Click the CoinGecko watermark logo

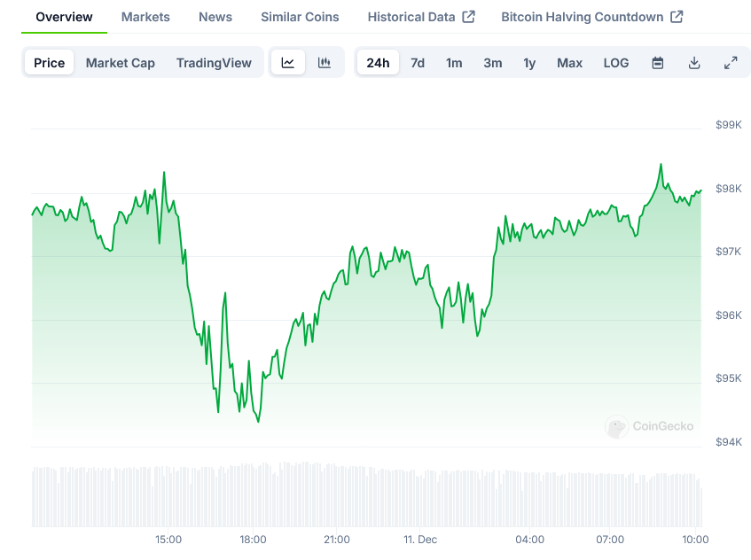[616, 427]
